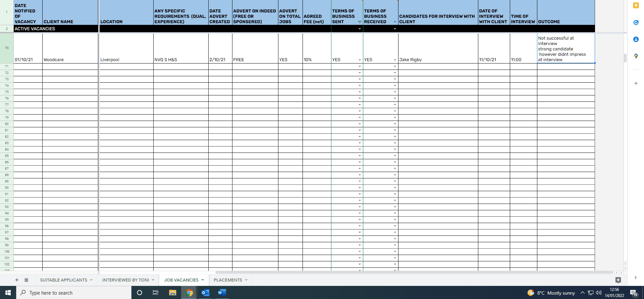This screenshot has height=299, width=644.
Task: Add a new sheet with plus button
Action: tap(17, 280)
